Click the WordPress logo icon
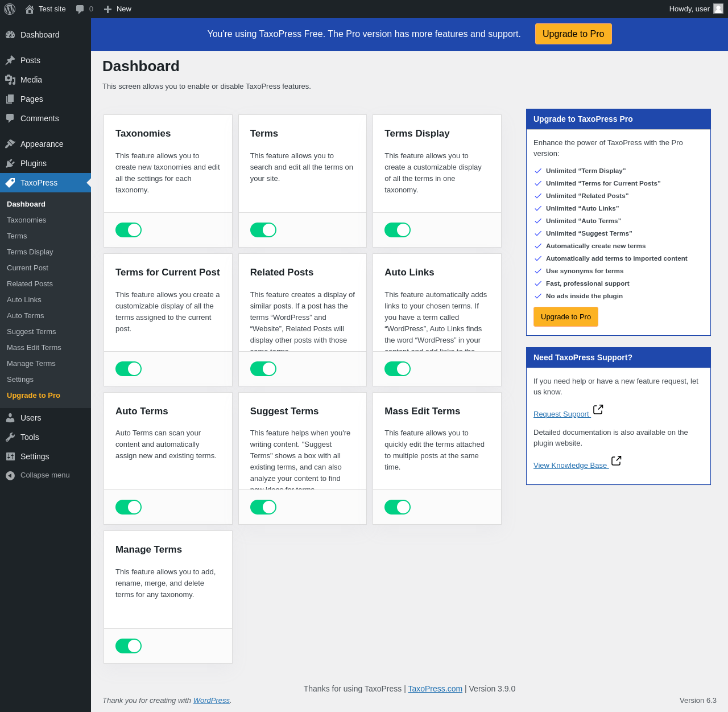Screen dimensions: 728x712 click(10, 9)
